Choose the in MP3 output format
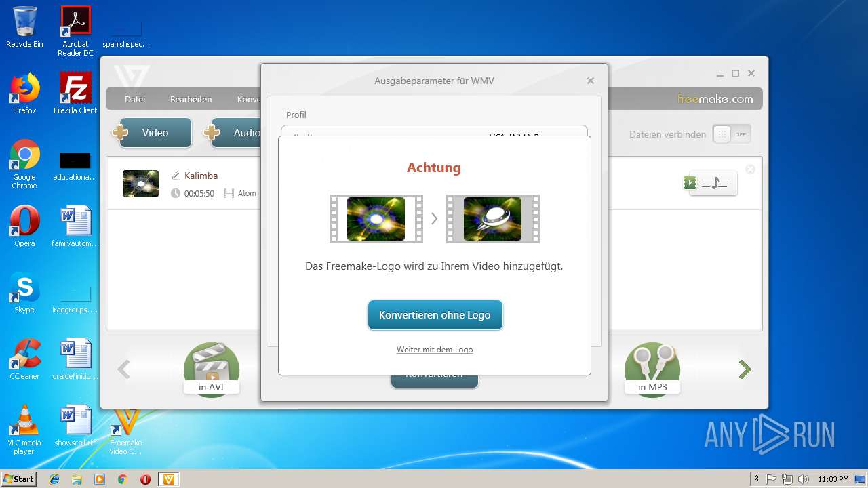Viewport: 868px width, 488px height. (652, 369)
